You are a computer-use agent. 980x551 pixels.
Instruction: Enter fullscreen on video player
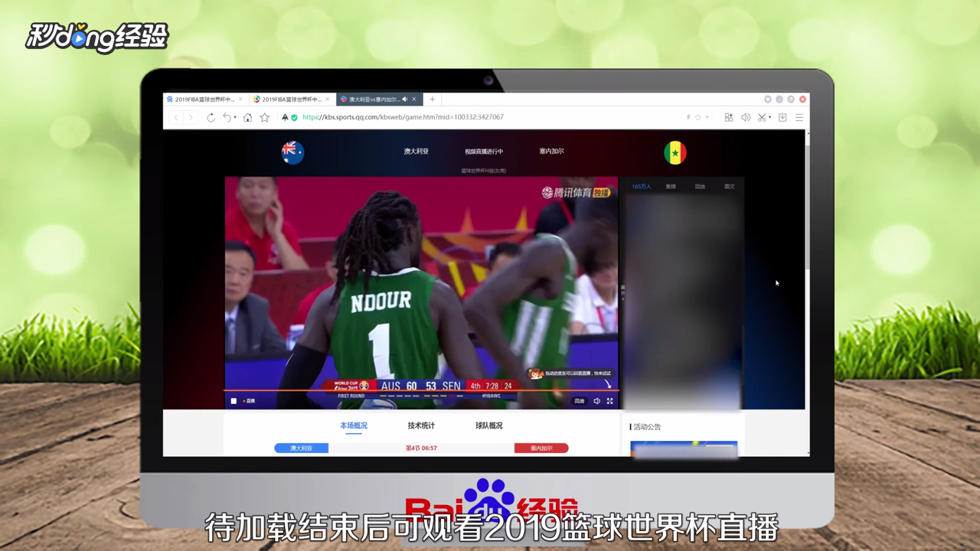(x=609, y=400)
